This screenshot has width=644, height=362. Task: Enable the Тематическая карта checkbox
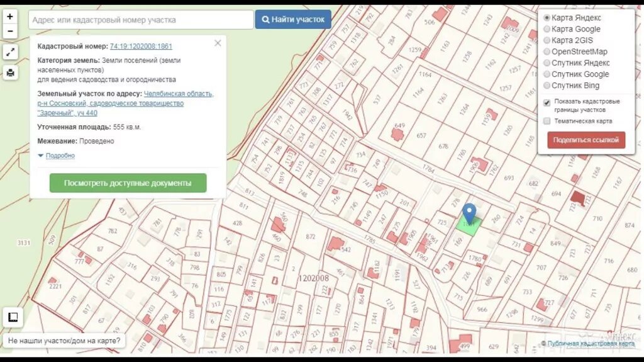[x=547, y=121]
